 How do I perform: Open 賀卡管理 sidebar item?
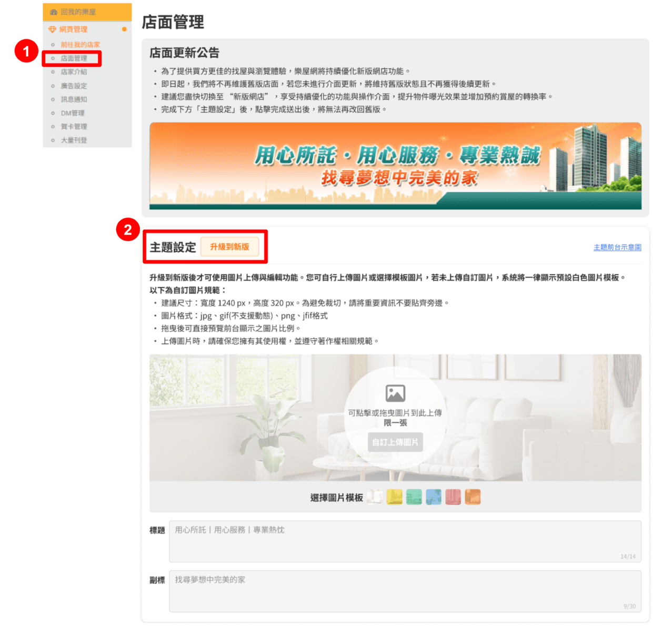(74, 127)
